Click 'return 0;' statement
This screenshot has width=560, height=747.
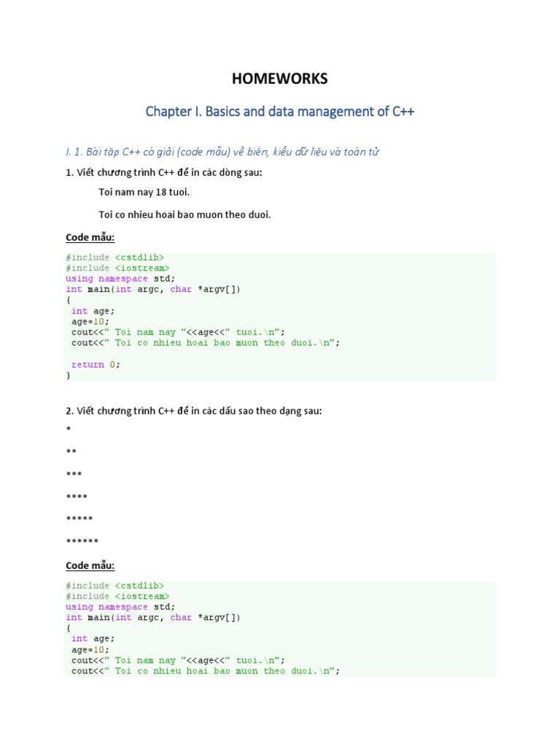pyautogui.click(x=96, y=365)
